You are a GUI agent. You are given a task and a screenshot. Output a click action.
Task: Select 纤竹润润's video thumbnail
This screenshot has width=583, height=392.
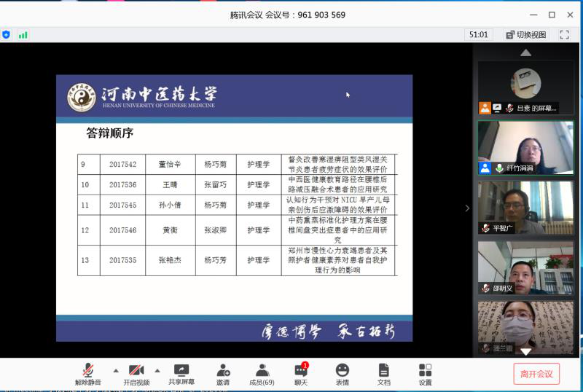[x=525, y=147]
